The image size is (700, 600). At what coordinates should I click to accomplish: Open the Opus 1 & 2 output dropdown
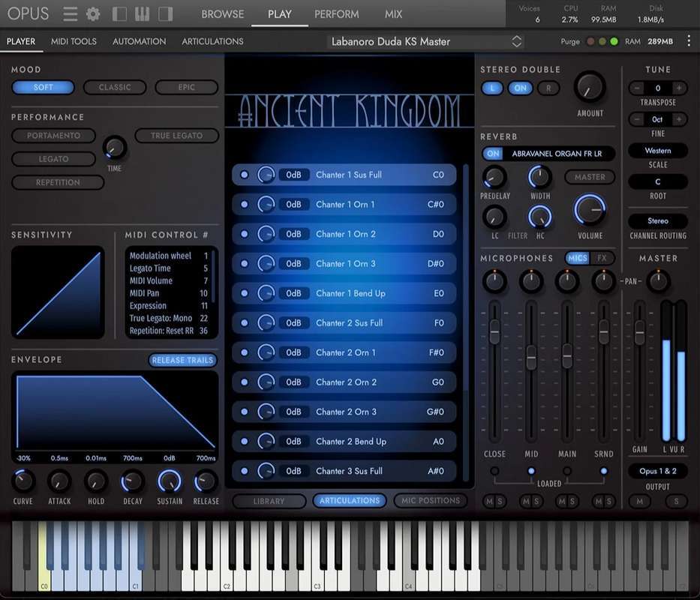(x=657, y=471)
